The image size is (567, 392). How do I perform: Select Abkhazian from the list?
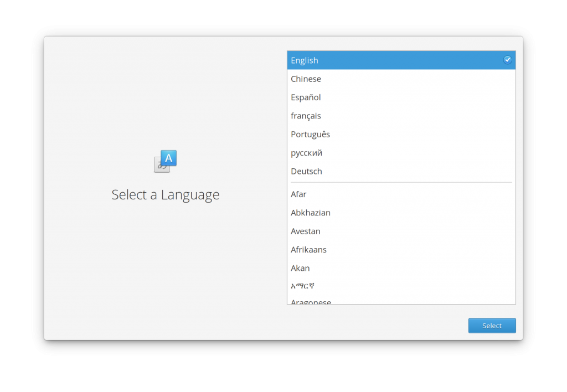click(310, 213)
